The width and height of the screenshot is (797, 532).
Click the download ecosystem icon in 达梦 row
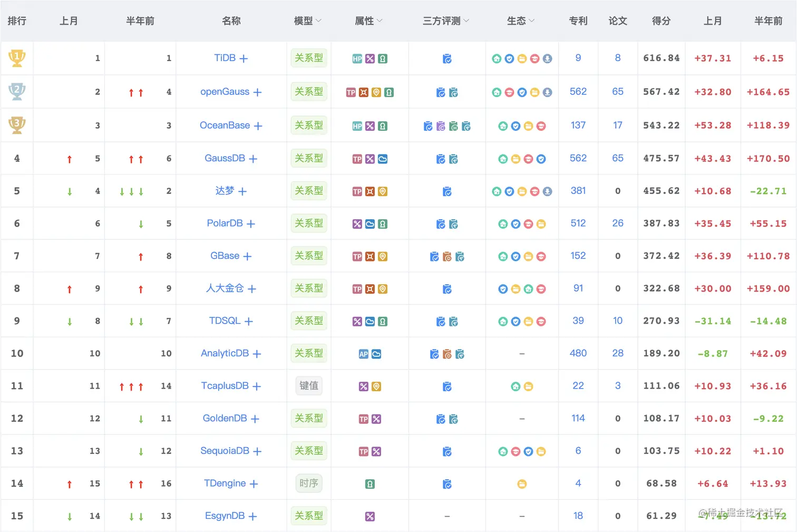point(547,191)
